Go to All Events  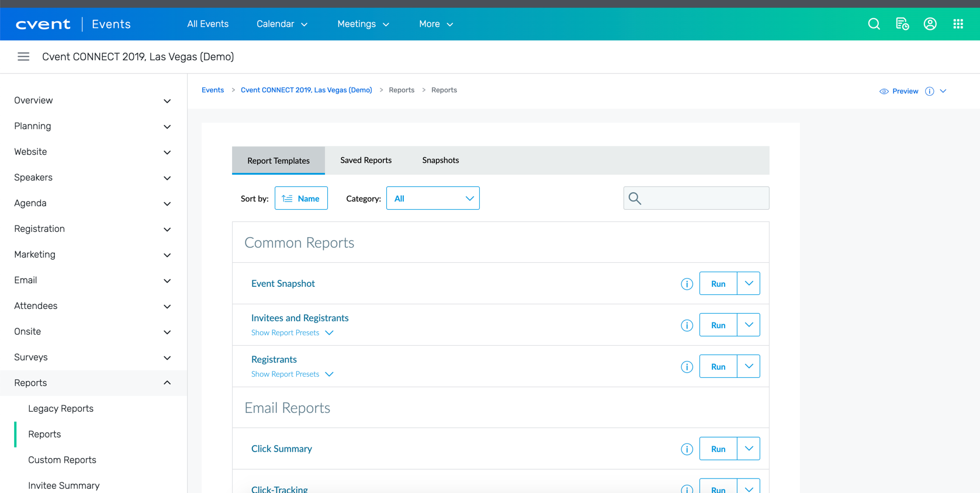pos(207,24)
